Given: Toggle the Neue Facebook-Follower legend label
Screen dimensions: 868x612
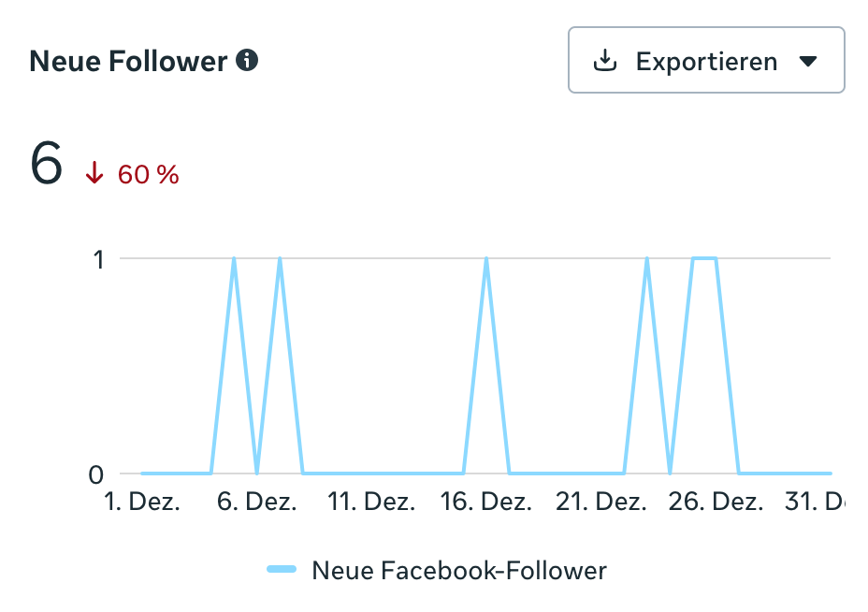Looking at the screenshot, I should click(459, 570).
